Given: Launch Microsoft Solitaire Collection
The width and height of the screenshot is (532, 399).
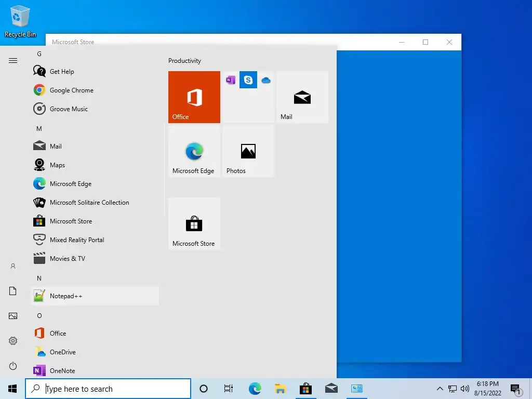Looking at the screenshot, I should point(95,202).
